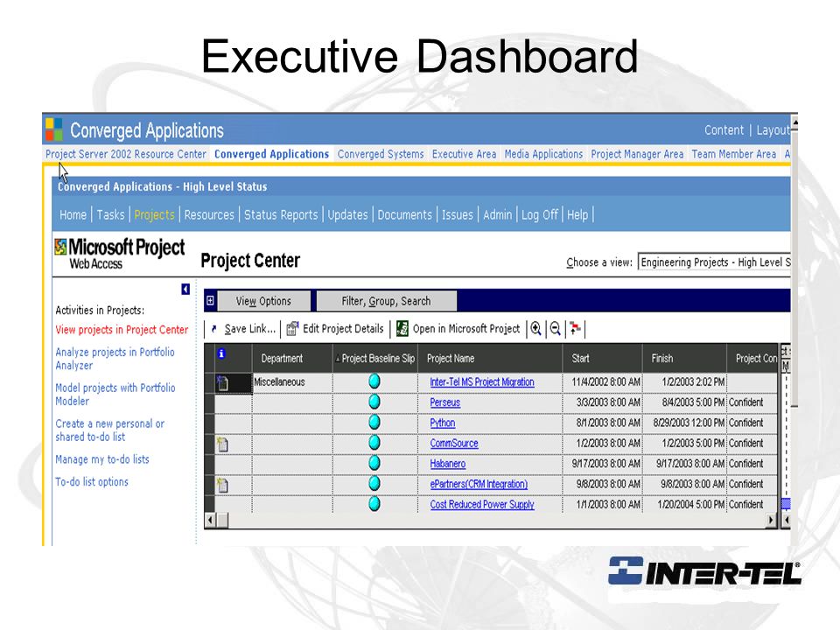Click Log Off in the menu

pos(540,215)
